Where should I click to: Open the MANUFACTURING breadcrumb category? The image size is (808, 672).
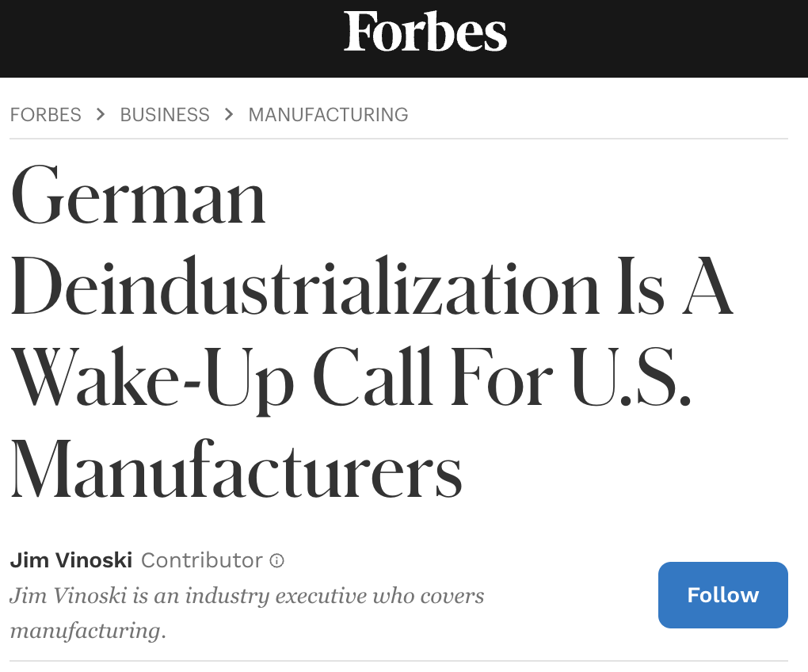328,115
